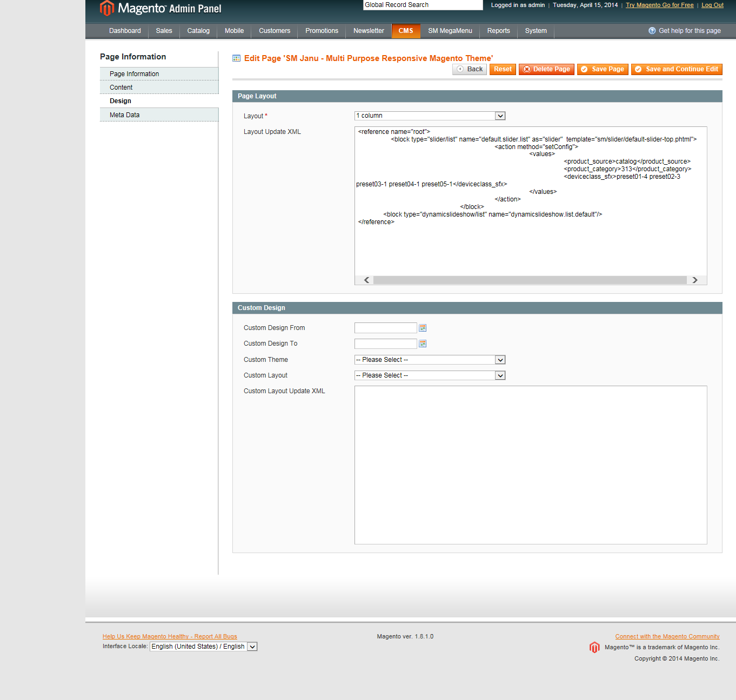This screenshot has height=700, width=736.
Task: Click the Delete Page button
Action: pos(546,69)
